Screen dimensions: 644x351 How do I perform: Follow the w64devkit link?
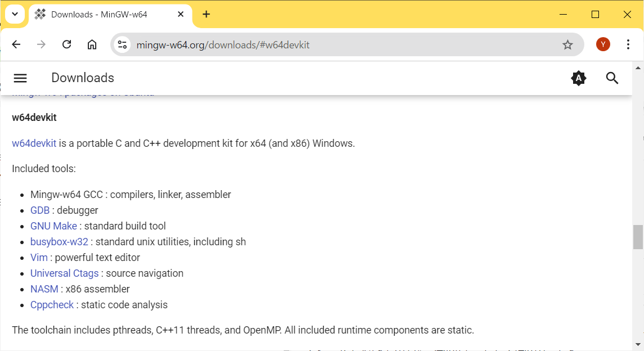34,143
